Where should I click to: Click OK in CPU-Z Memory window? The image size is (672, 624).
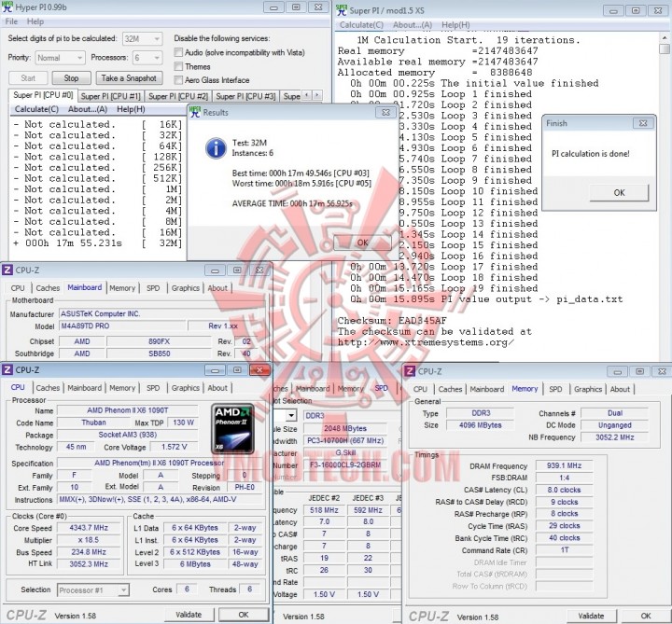pyautogui.click(x=646, y=616)
